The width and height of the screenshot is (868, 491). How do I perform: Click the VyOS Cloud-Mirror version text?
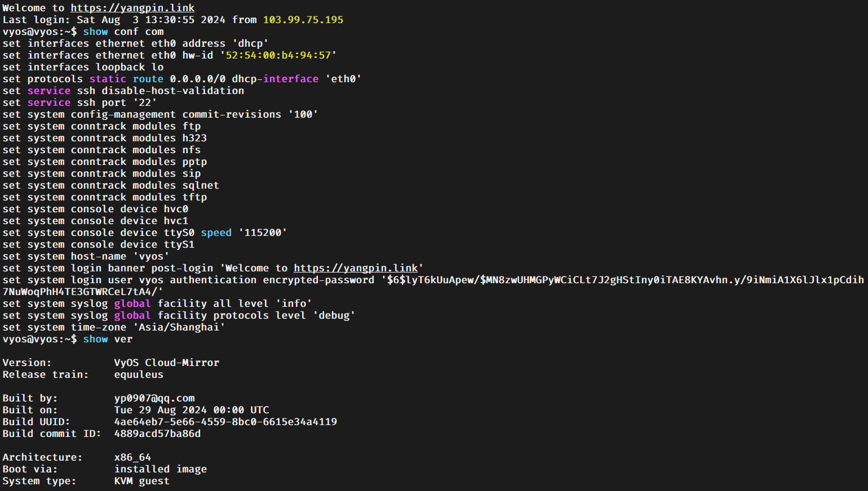point(167,363)
